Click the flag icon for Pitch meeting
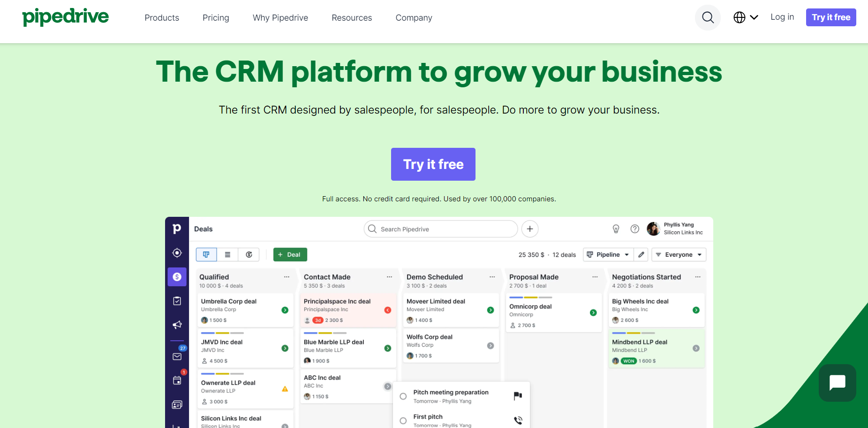The width and height of the screenshot is (868, 428). 518,396
